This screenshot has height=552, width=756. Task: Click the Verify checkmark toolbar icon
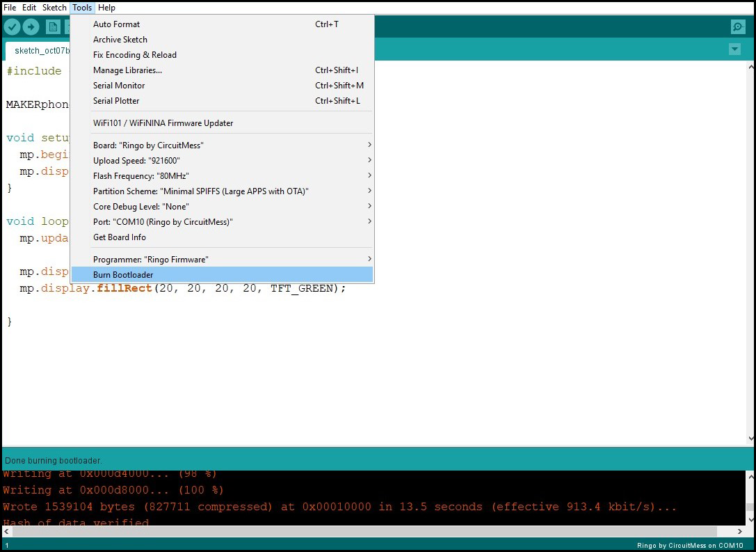coord(13,27)
